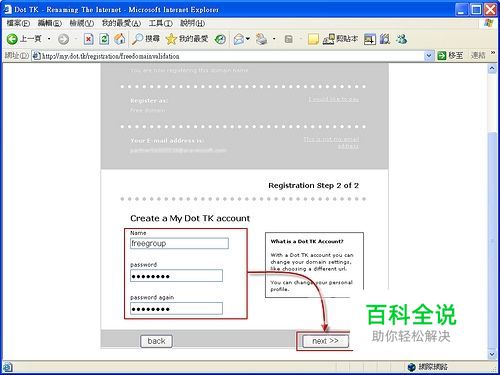Click the Forward navigation arrow icon
The width and height of the screenshot is (500, 375).
pyautogui.click(x=63, y=39)
